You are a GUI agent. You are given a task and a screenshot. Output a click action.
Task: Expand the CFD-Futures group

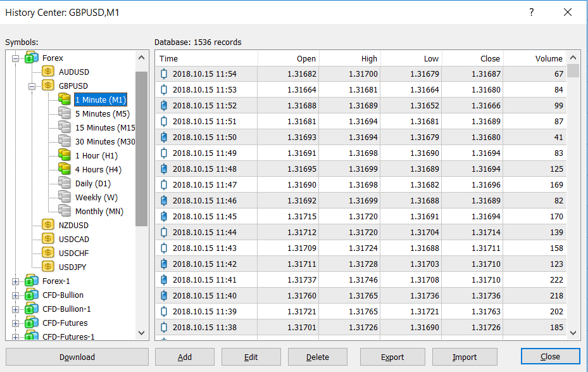pos(16,323)
